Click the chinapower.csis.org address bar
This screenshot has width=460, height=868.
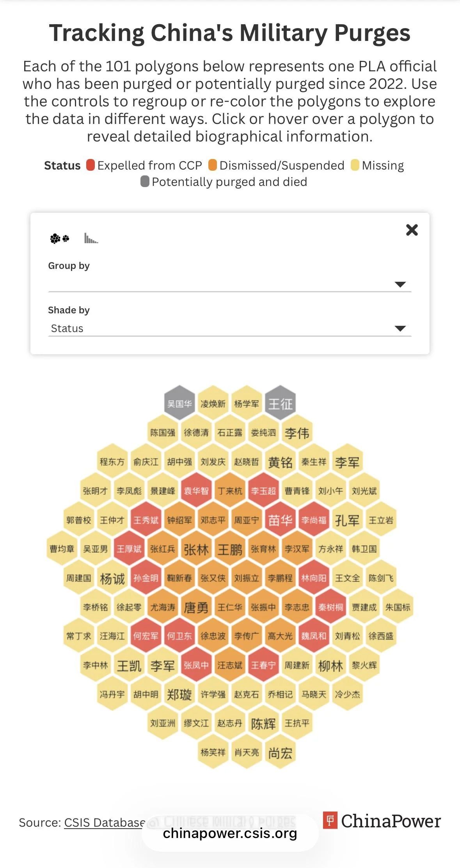230,833
